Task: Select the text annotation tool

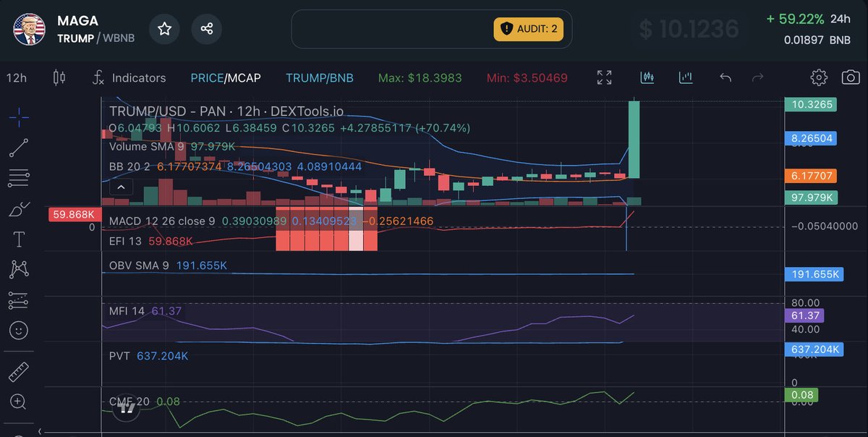Action: pos(19,239)
